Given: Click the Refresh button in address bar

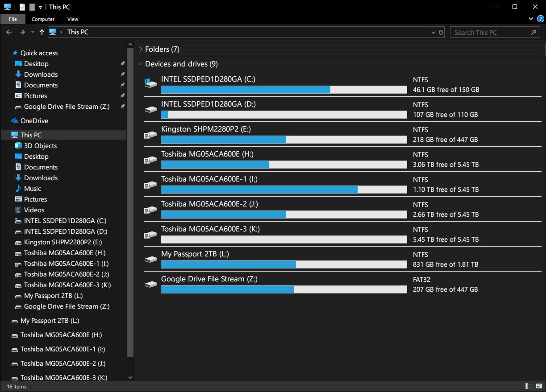Looking at the screenshot, I should (x=441, y=32).
